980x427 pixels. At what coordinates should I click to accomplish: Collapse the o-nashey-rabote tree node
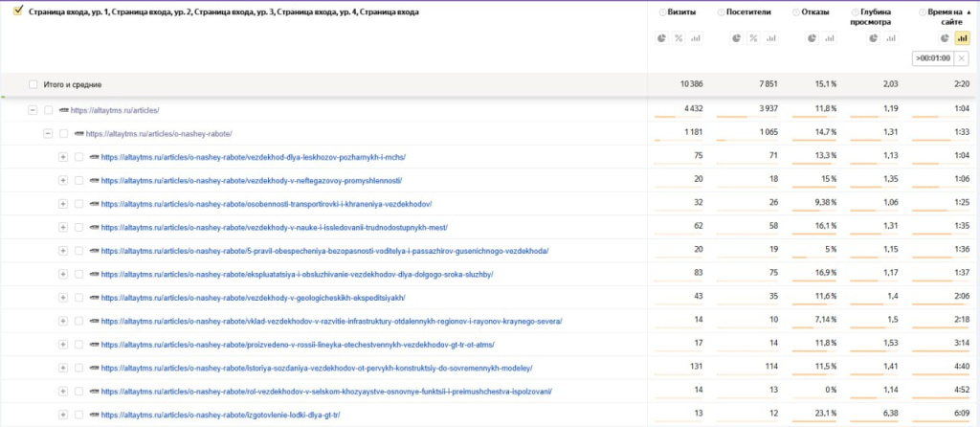[x=48, y=133]
